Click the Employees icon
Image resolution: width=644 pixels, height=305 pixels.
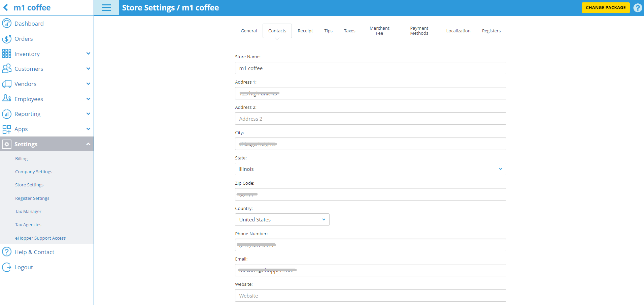tap(7, 98)
